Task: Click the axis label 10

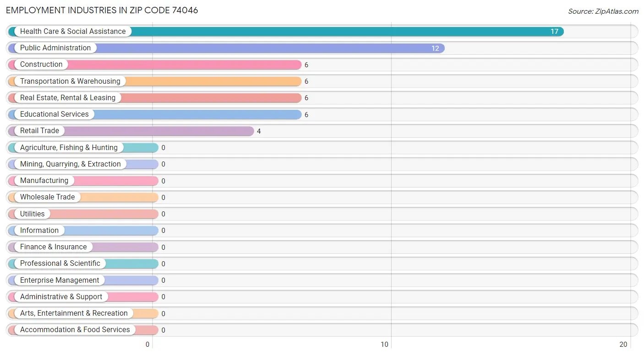Action: tap(385, 344)
